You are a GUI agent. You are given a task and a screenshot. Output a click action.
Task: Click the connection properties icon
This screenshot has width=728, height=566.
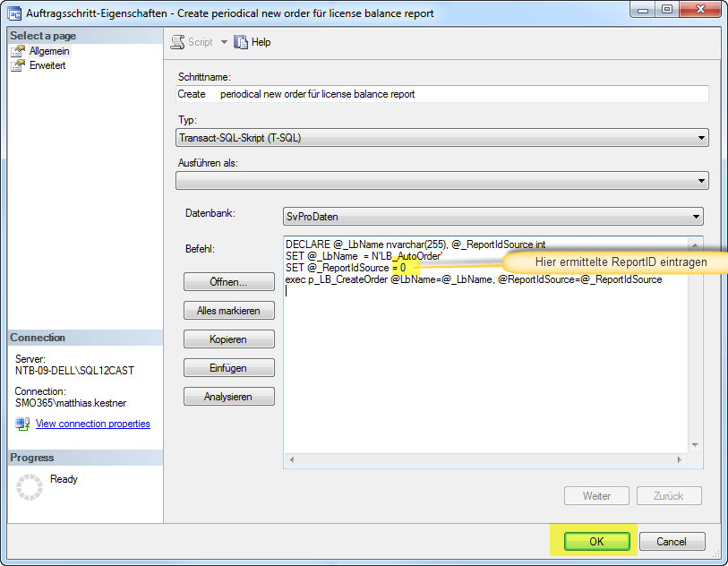click(x=22, y=424)
